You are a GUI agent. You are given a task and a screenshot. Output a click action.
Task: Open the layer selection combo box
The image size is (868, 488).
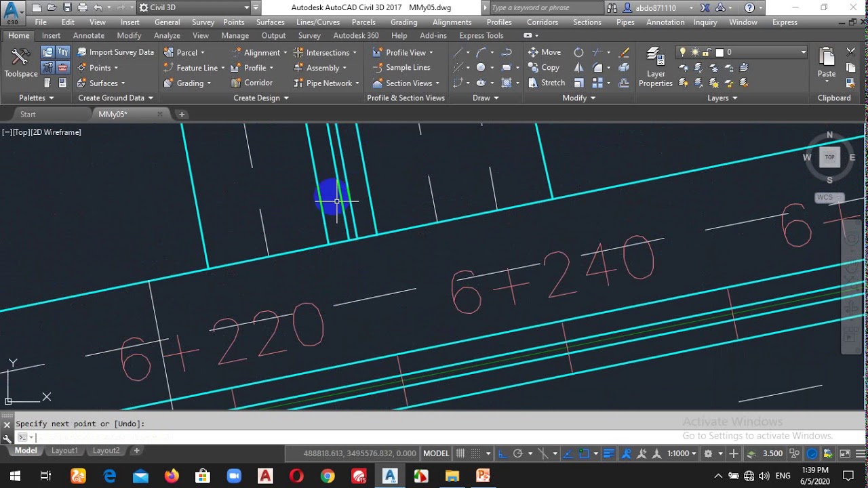click(x=742, y=52)
